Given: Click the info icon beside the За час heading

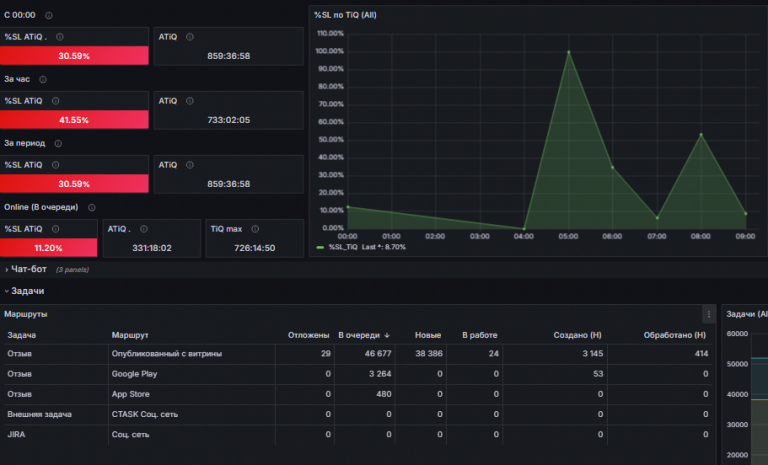Looking at the screenshot, I should point(43,79).
